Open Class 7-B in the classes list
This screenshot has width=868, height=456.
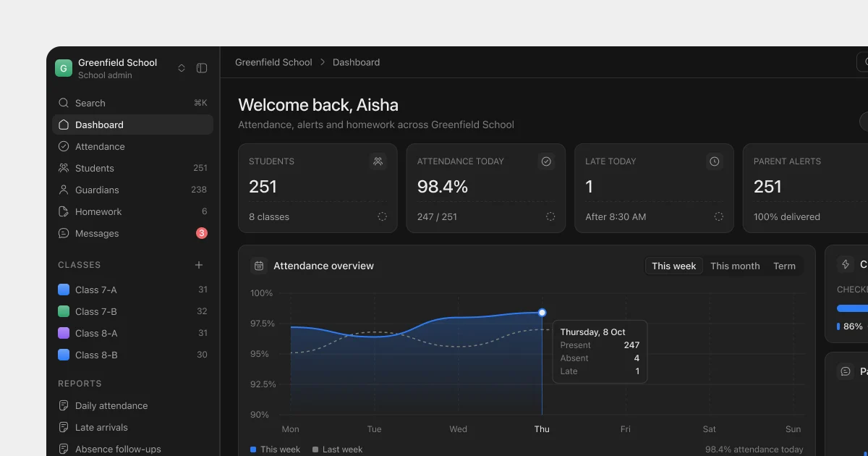[x=132, y=311]
